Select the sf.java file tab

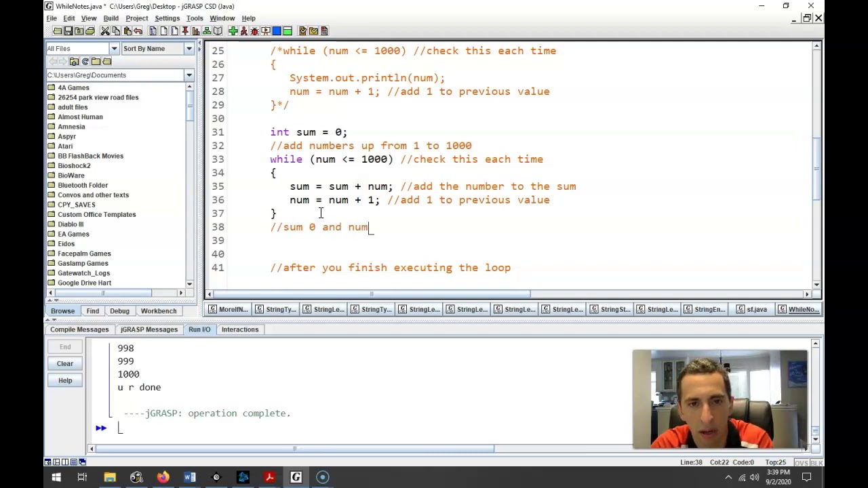click(751, 310)
